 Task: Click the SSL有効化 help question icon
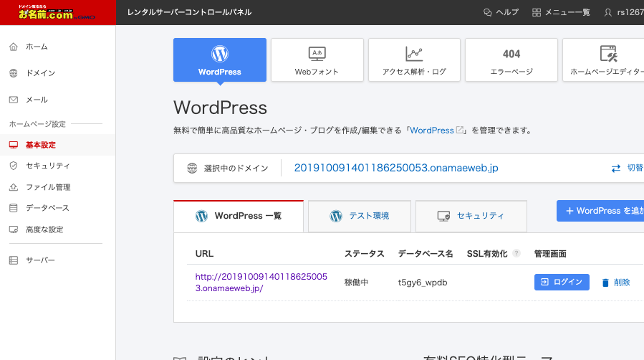pyautogui.click(x=516, y=254)
